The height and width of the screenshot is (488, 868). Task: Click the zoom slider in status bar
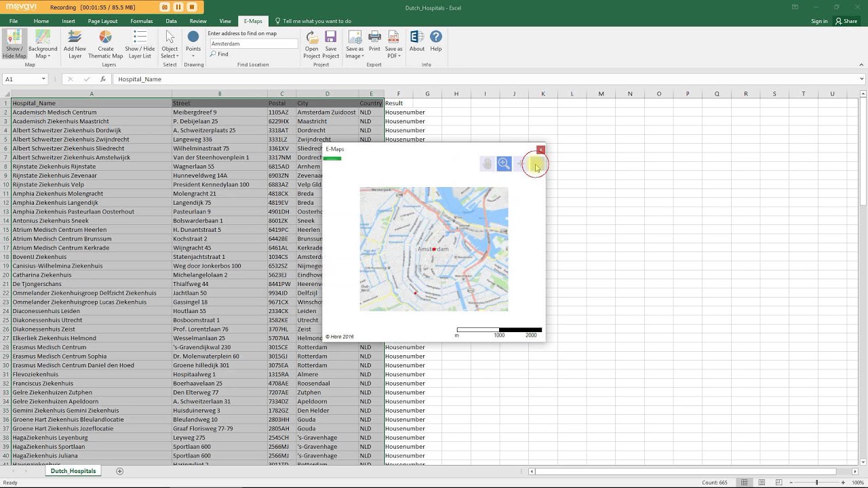coord(816,483)
